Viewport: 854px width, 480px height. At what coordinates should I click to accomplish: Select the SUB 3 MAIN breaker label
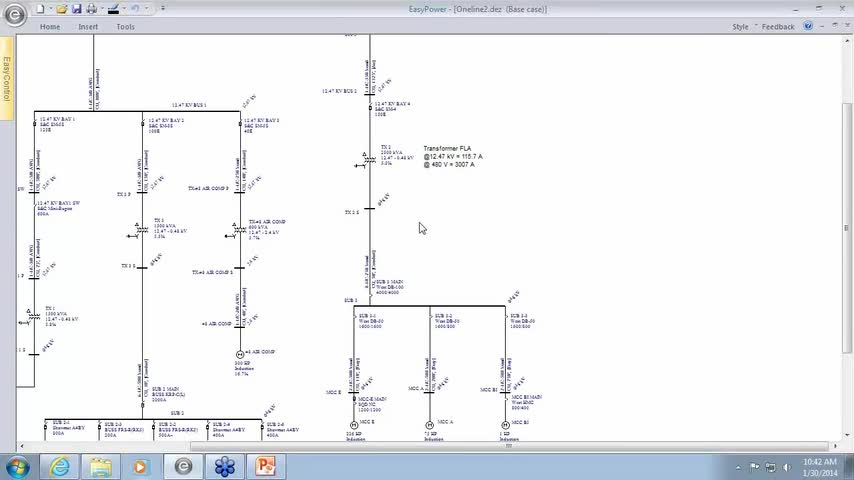pos(389,287)
